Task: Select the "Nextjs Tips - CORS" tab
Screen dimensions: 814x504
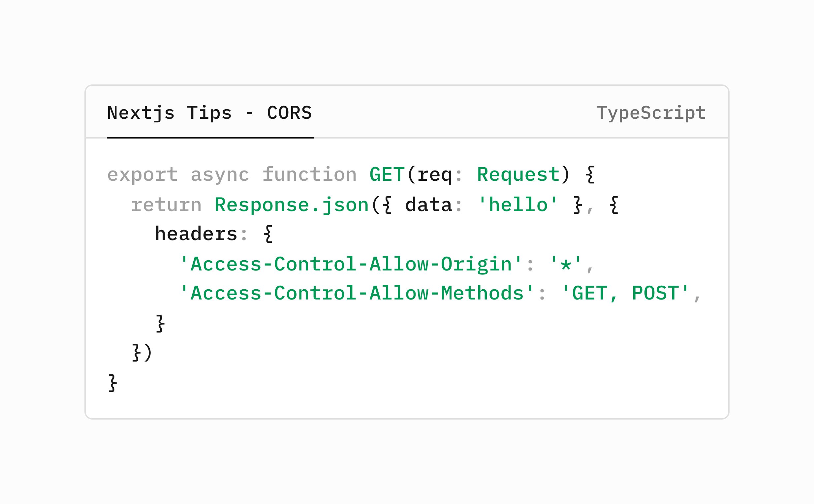Action: coord(209,113)
